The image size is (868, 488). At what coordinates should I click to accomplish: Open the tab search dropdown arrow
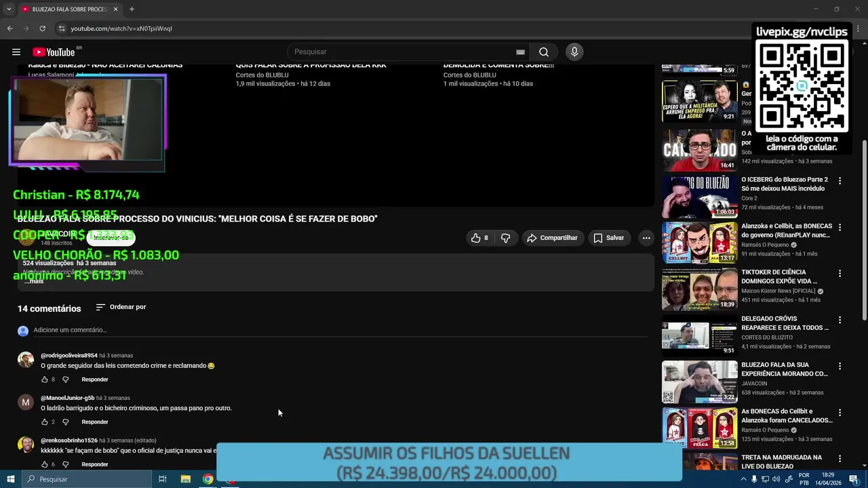click(x=9, y=9)
